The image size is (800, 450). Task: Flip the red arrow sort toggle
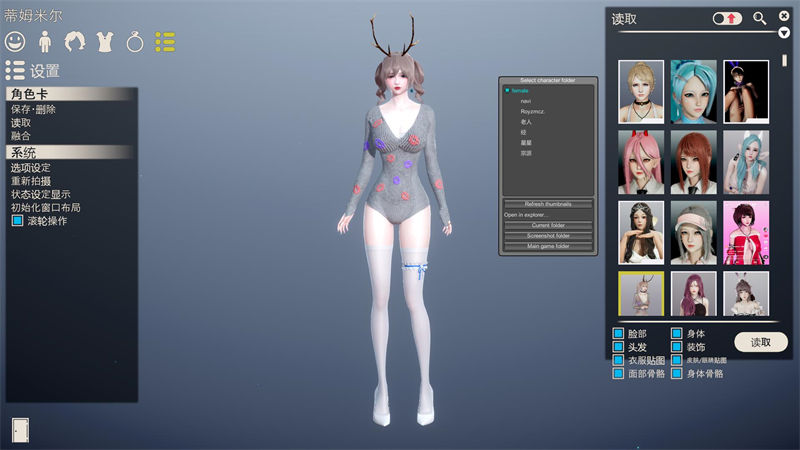coord(727,18)
